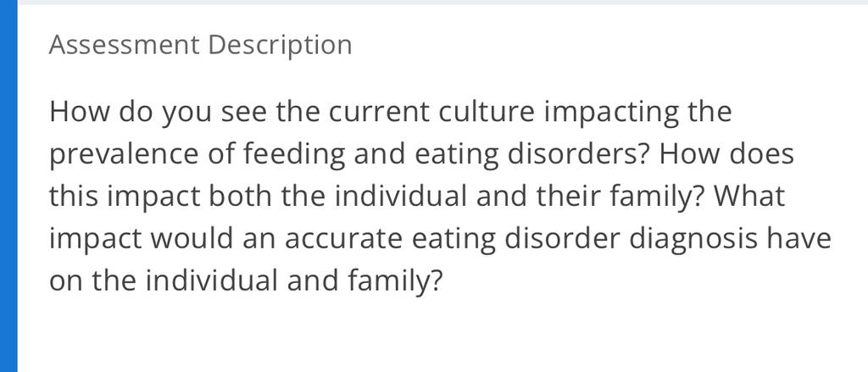868x372 pixels.
Task: Click the words 'How does' ending second line
Action: pos(726,154)
